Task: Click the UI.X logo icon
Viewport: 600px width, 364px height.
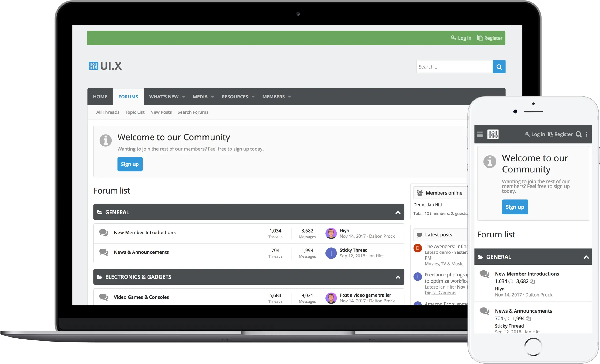Action: 93,66
